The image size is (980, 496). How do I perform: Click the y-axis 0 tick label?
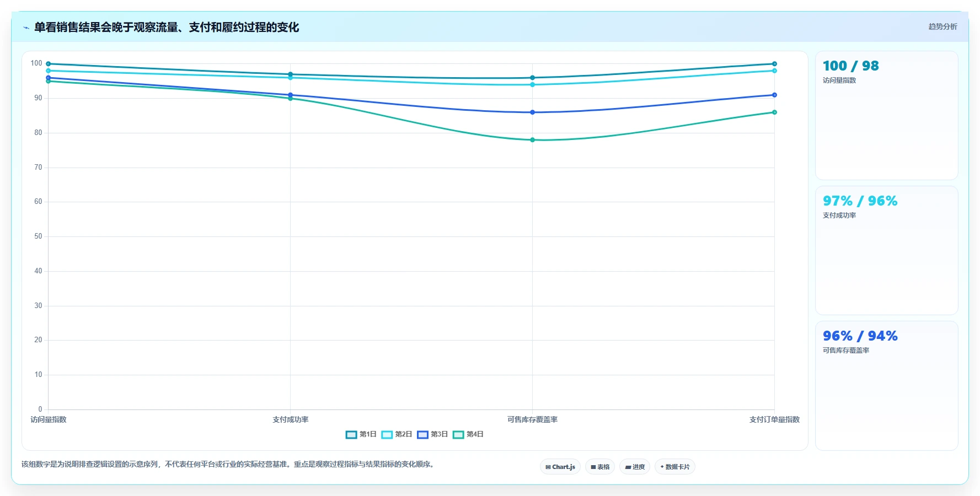point(40,409)
